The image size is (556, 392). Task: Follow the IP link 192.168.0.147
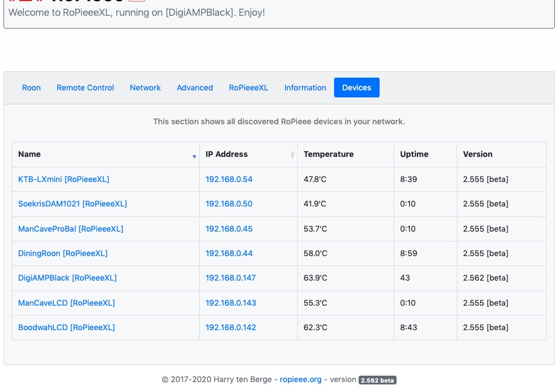click(x=231, y=278)
